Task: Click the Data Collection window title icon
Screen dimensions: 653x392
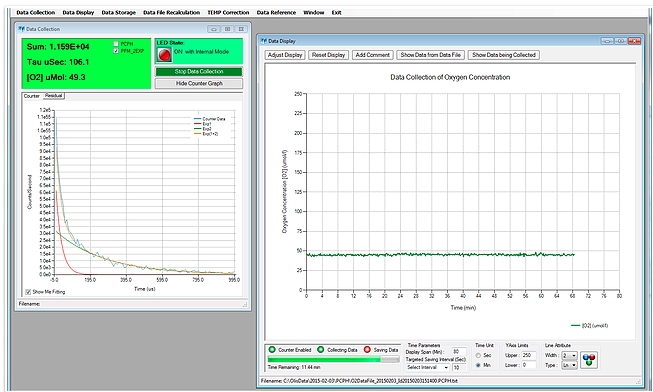Action: pos(21,29)
